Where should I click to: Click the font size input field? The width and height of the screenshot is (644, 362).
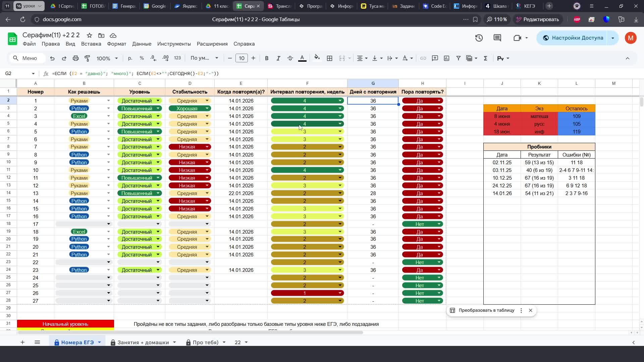point(241,58)
